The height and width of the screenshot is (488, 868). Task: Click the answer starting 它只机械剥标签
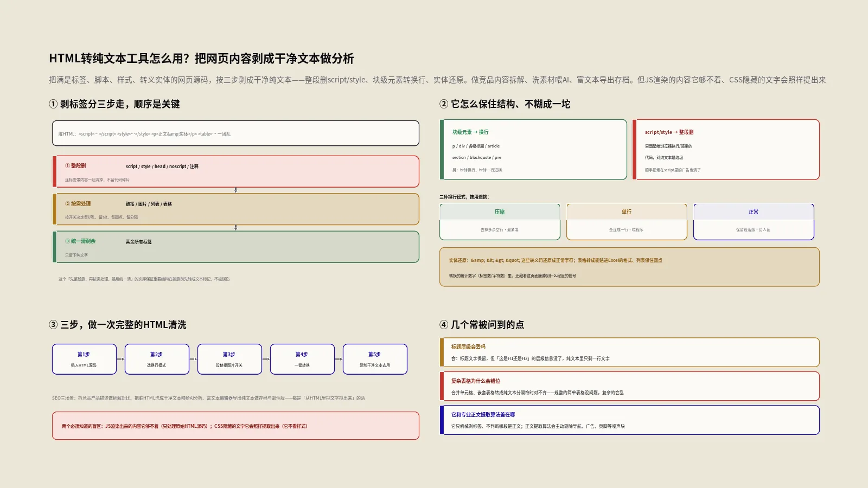538,426
